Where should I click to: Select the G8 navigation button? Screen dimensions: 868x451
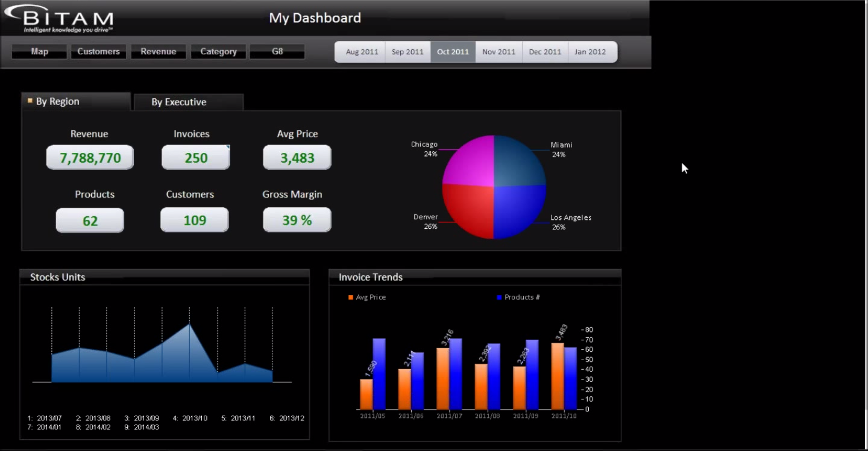coord(277,52)
